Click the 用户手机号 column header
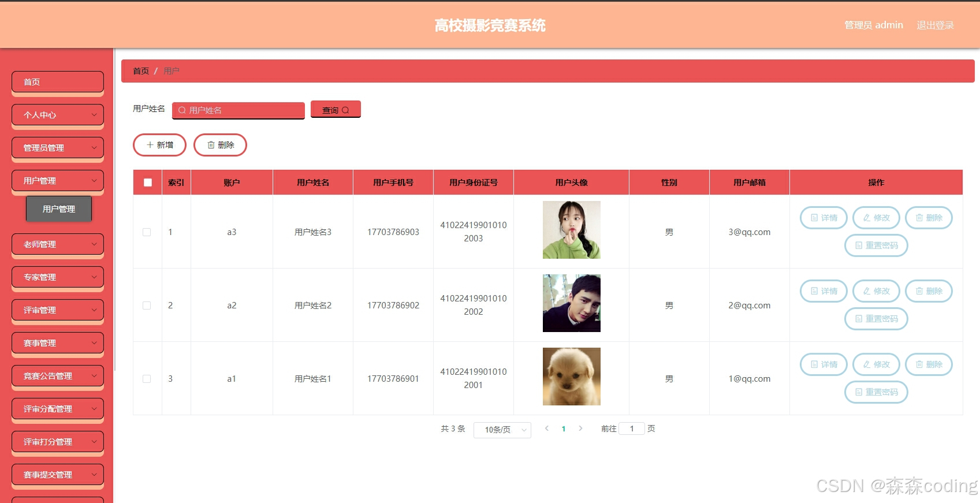 coord(393,182)
